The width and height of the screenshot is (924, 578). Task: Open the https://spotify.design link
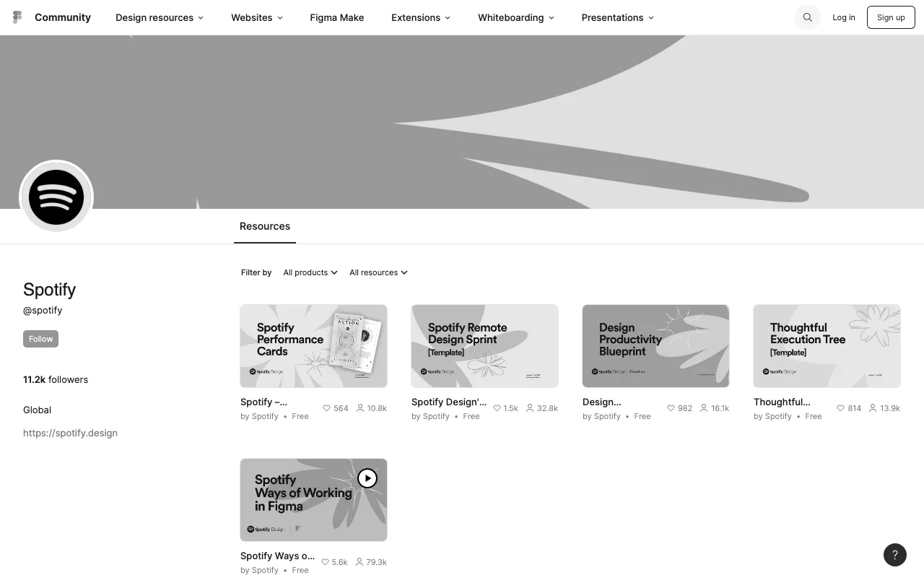pyautogui.click(x=70, y=433)
